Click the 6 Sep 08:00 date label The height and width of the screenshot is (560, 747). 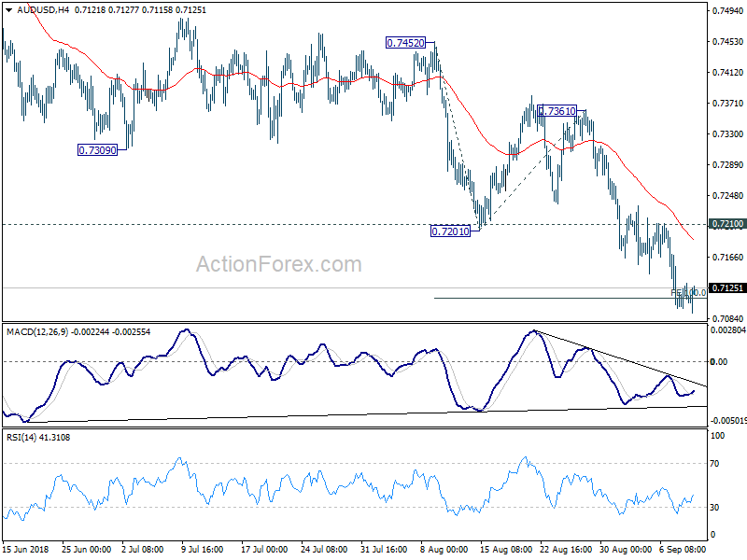click(x=683, y=549)
